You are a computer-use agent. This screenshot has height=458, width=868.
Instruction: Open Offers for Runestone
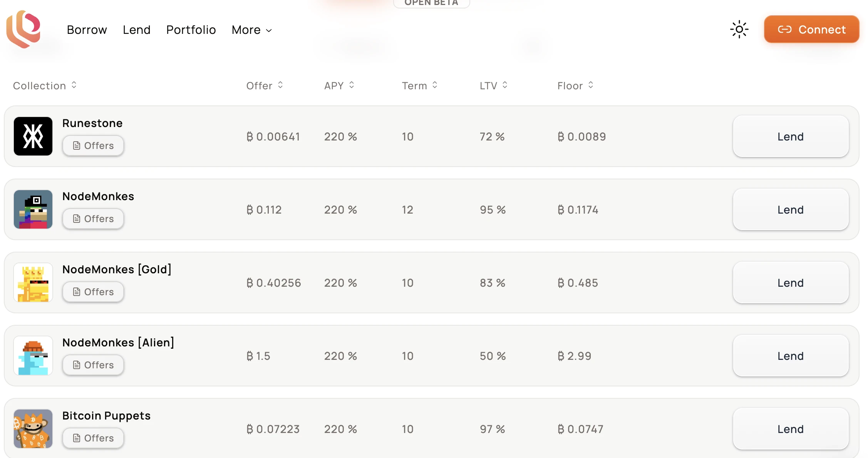93,145
